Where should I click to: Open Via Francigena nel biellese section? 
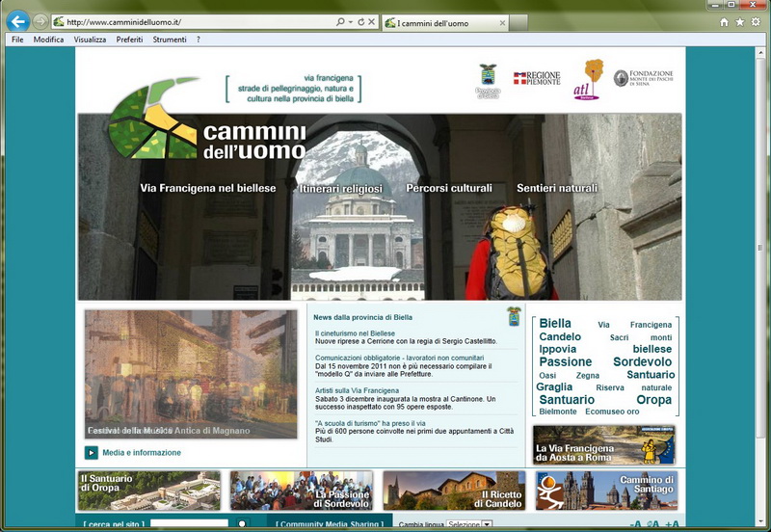pyautogui.click(x=208, y=188)
